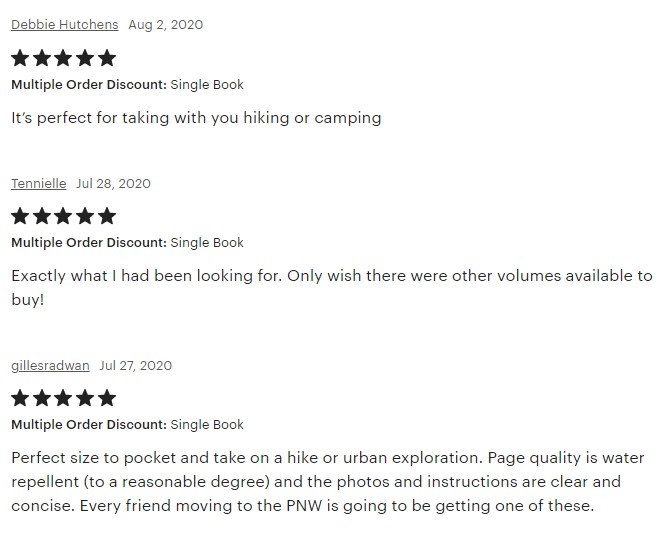Click third star in gillesradwan's rating

click(x=64, y=398)
